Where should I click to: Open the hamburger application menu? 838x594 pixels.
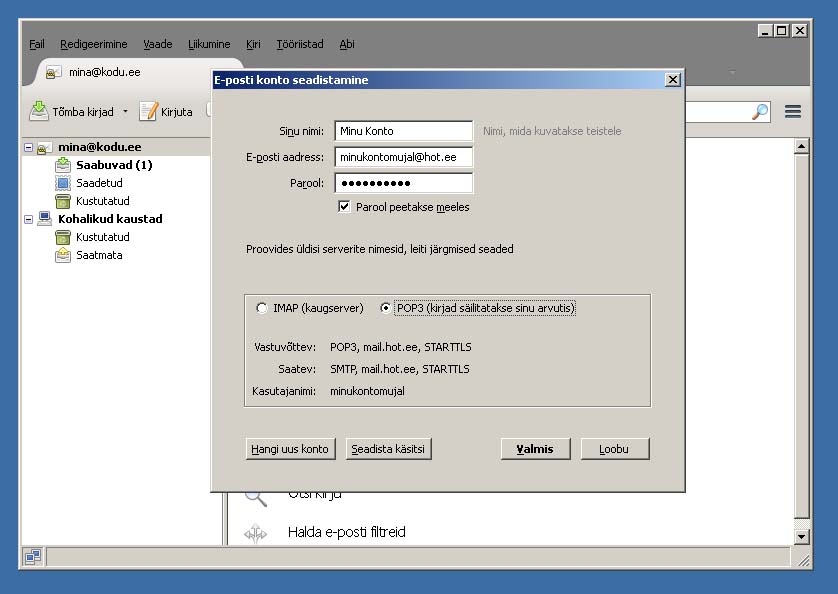(x=793, y=111)
